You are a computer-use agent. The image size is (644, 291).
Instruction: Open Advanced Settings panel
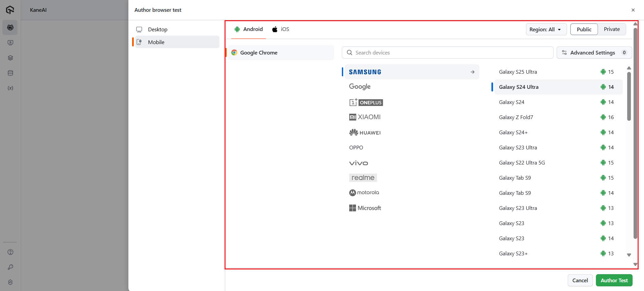click(x=594, y=53)
